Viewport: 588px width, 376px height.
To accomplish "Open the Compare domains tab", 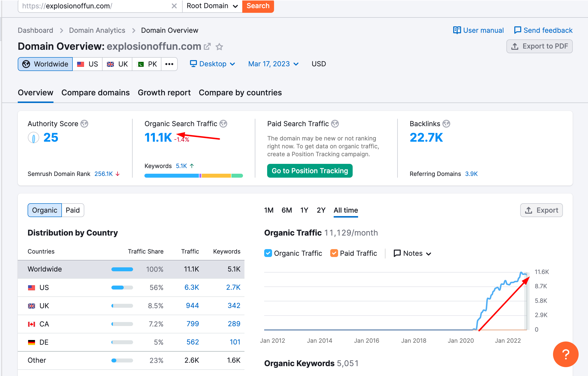I will tap(95, 93).
